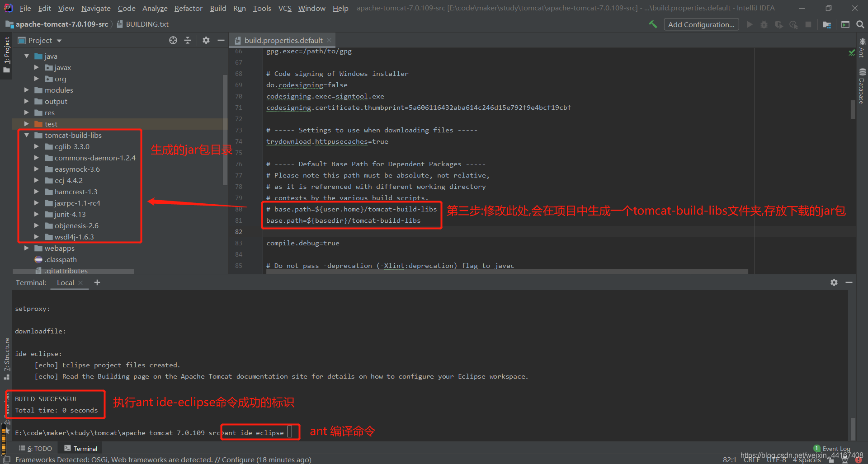Open the VCS menu
868x464 pixels.
285,8
